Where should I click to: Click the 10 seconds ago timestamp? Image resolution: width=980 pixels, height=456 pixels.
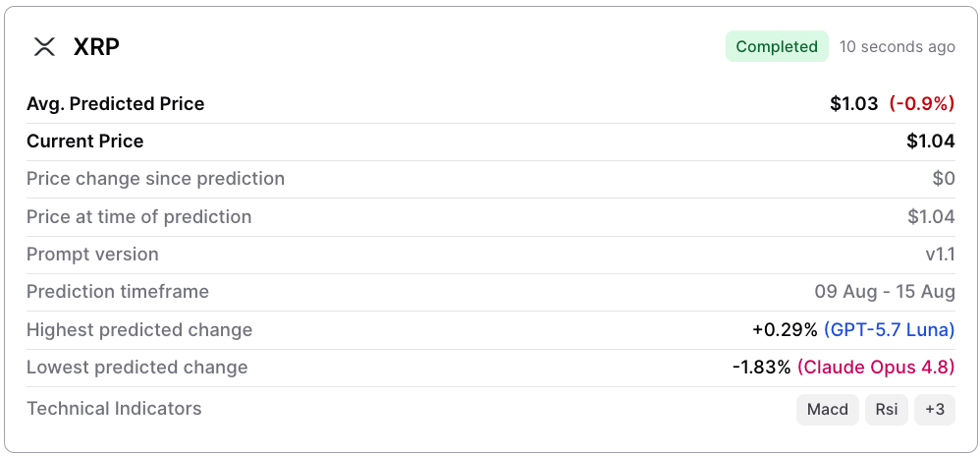pos(897,47)
